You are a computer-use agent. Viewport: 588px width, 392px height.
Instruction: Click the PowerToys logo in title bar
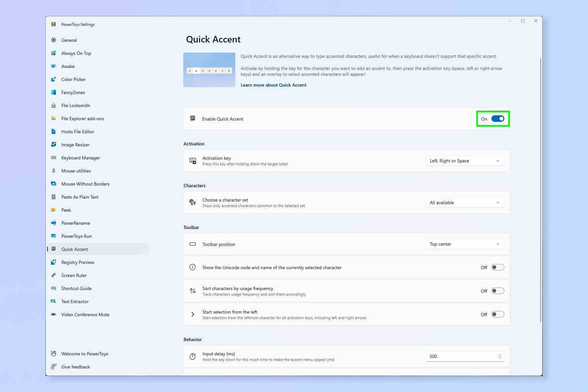click(54, 24)
